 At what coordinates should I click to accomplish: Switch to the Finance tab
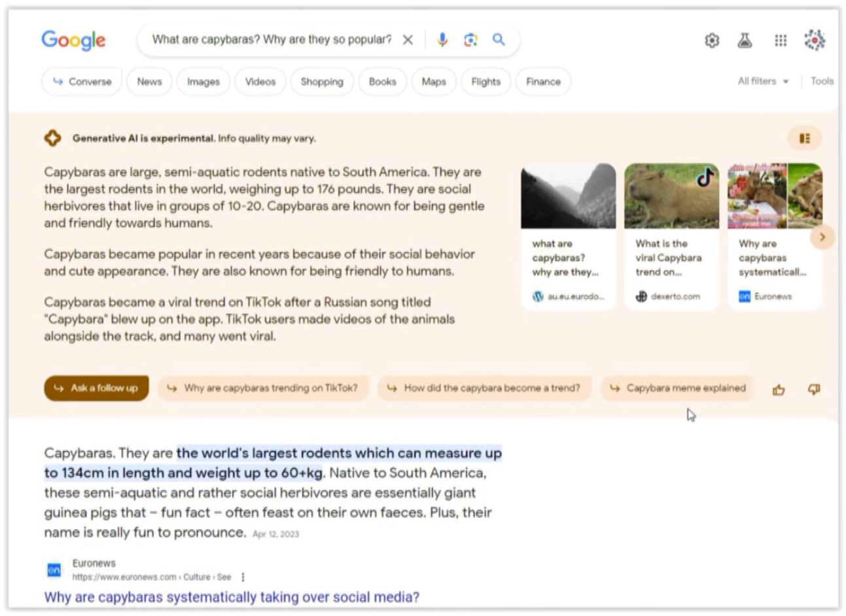coord(543,82)
